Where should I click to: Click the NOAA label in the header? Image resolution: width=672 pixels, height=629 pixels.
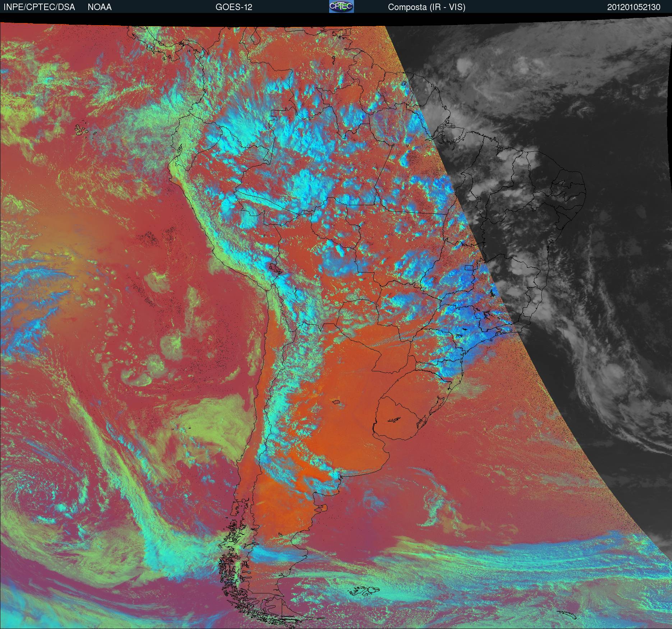pos(100,7)
